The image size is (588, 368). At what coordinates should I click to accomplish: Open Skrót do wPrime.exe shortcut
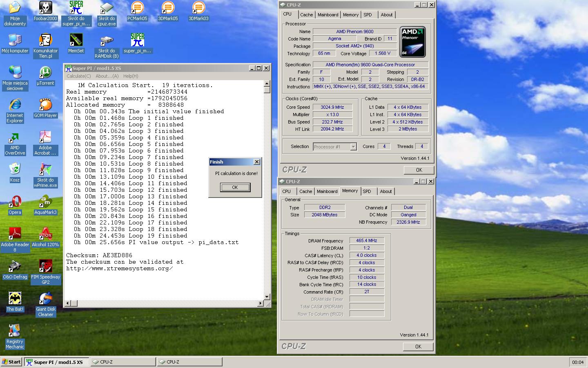pyautogui.click(x=45, y=175)
